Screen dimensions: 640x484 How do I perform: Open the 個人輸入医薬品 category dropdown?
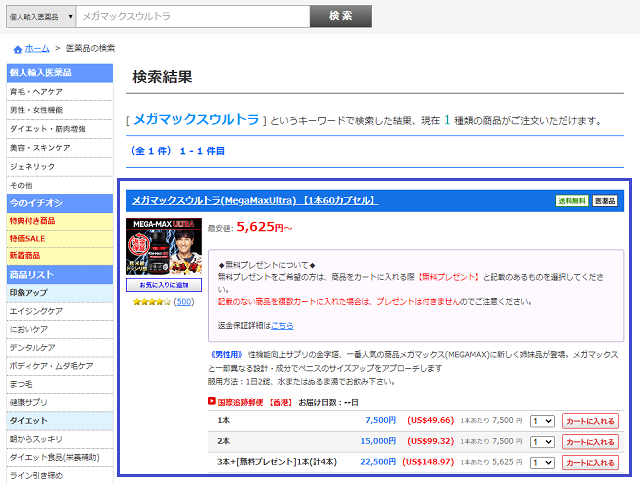41,17
